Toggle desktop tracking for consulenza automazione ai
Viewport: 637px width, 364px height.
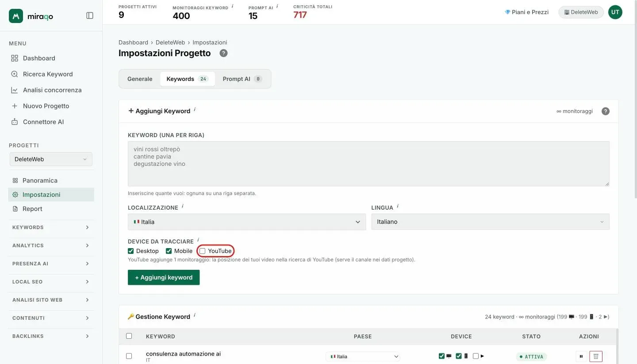[x=441, y=356]
